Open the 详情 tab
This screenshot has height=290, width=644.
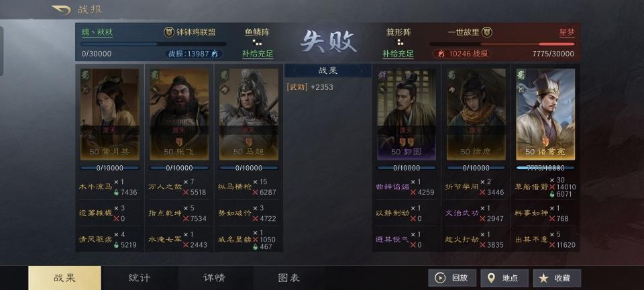click(215, 278)
